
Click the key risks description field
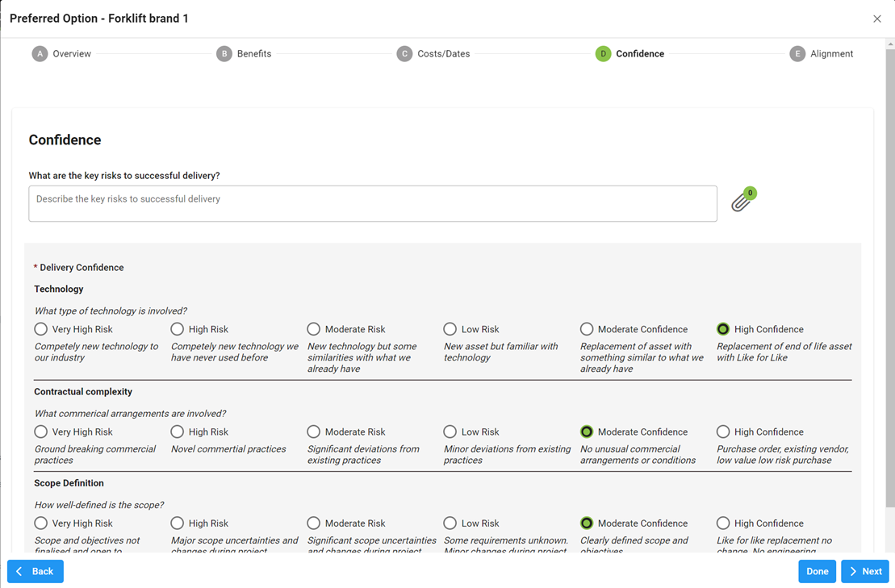point(373,203)
